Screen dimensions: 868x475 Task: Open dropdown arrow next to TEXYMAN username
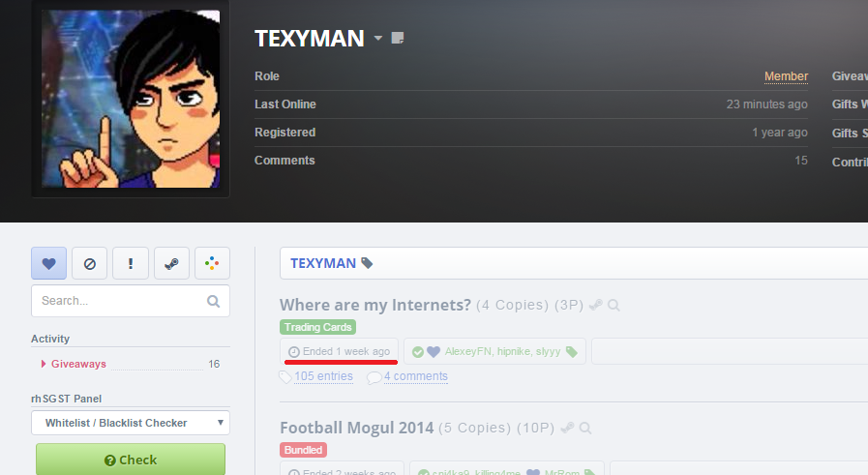(378, 38)
